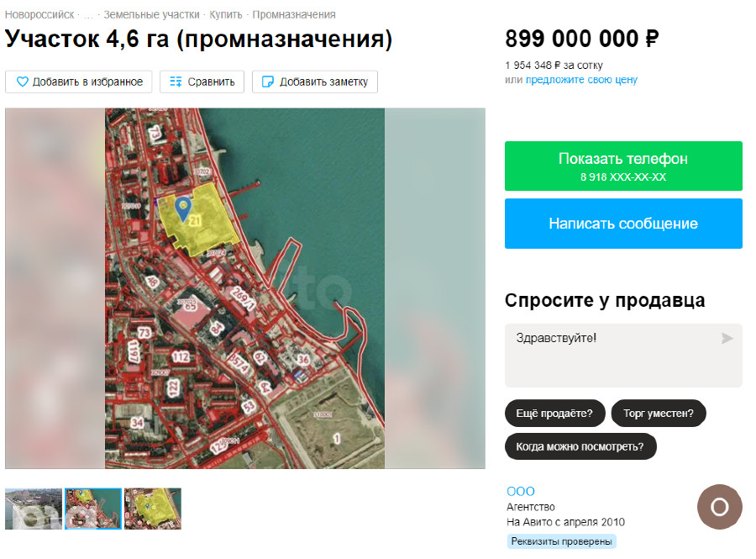
Task: Choose the Торг уместен? quick question
Action: coord(658,414)
